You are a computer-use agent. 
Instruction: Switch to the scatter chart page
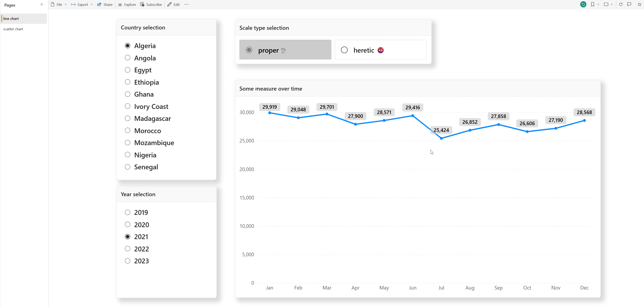[x=13, y=29]
